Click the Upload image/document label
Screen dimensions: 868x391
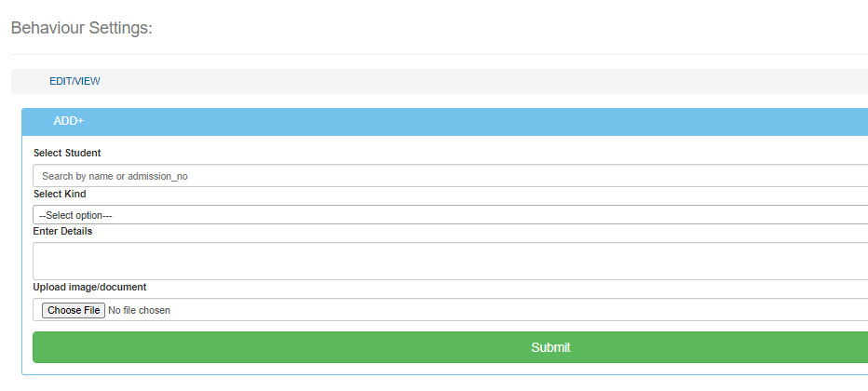click(x=89, y=287)
